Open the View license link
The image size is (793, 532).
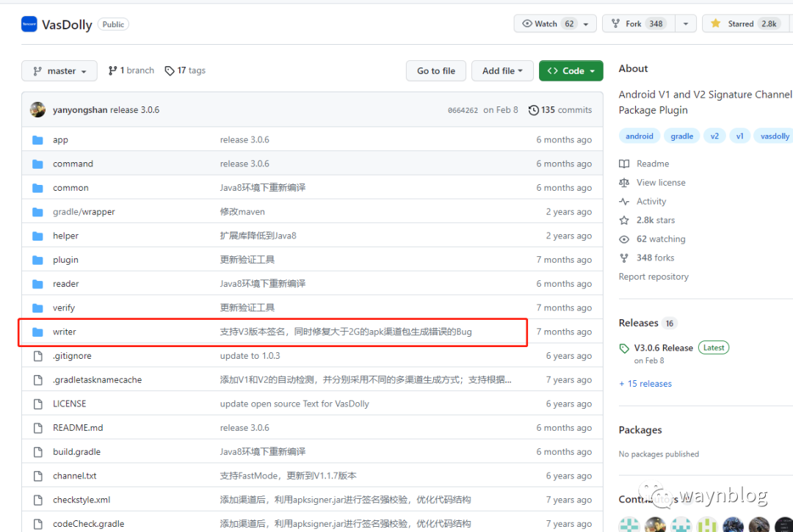661,183
